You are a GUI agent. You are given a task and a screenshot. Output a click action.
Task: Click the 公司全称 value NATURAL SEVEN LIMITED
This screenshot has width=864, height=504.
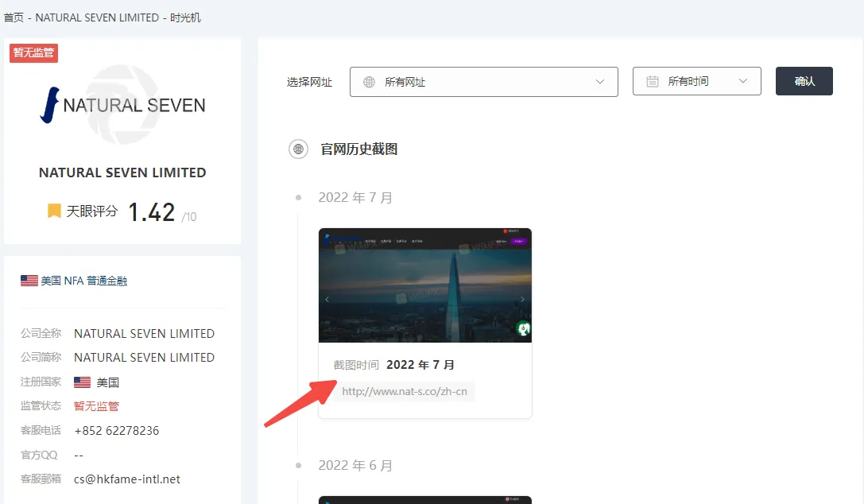[144, 334]
